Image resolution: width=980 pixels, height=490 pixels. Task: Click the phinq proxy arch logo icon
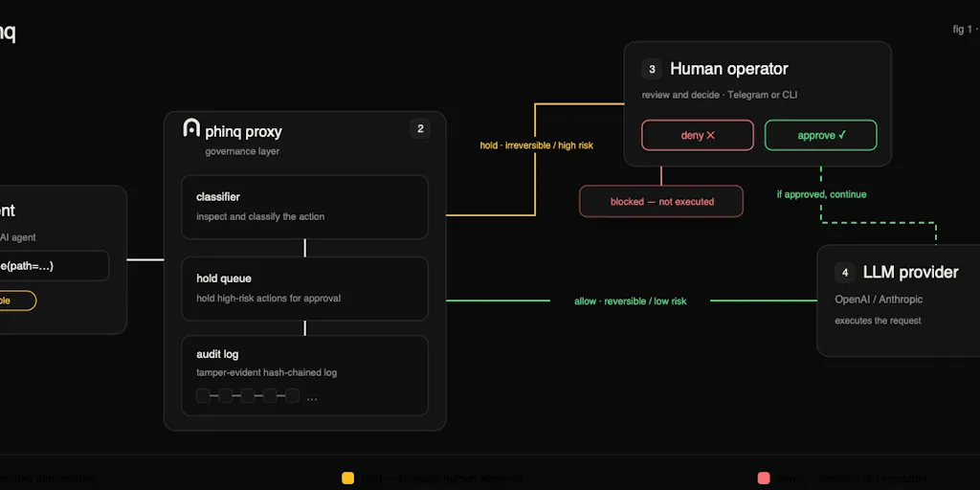pos(191,127)
